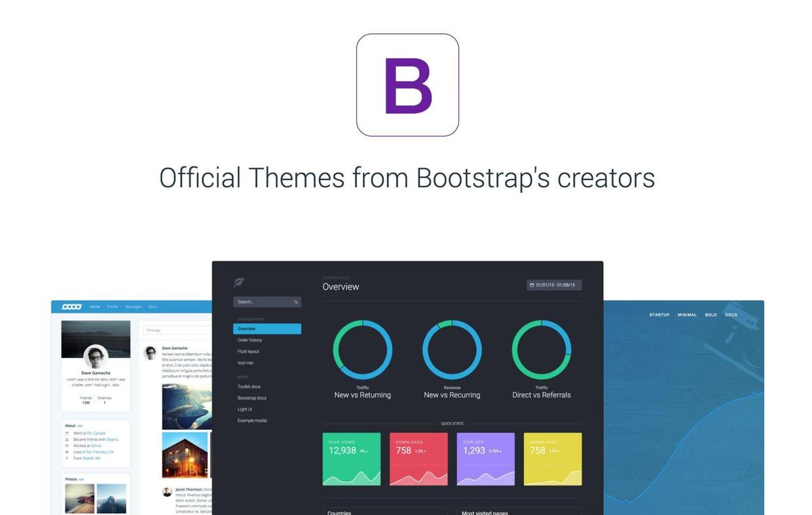This screenshot has width=812, height=515.
Task: Click the purple Sign-ups 1,293 stat card
Action: point(486,459)
